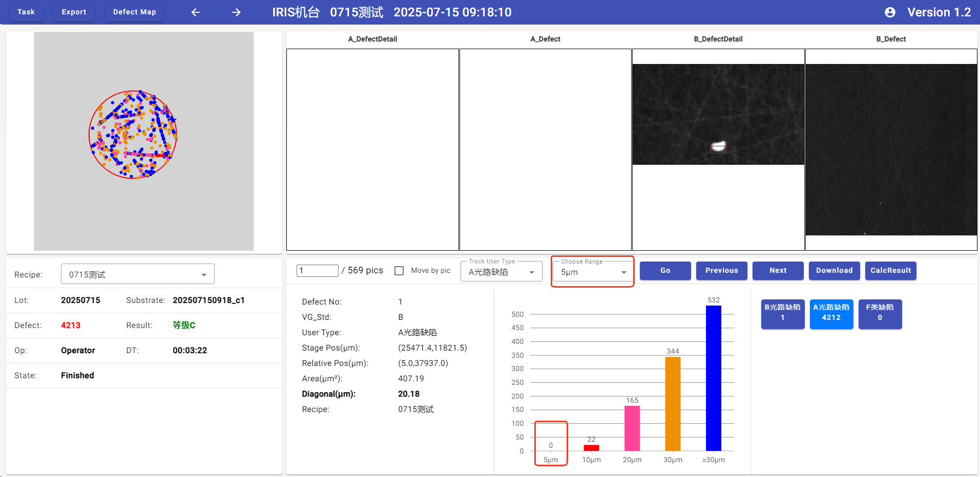Open the Track User Type dropdown
The width and height of the screenshot is (980, 477).
pos(502,272)
